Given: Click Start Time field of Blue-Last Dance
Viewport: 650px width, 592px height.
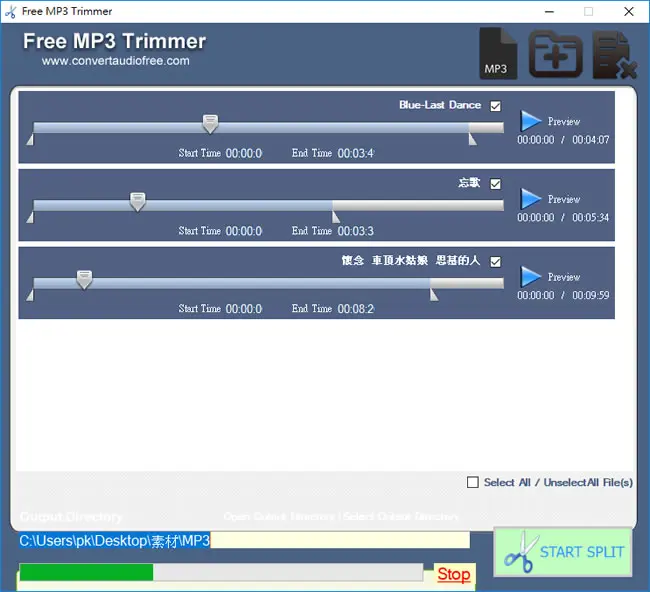Looking at the screenshot, I should click(x=244, y=153).
